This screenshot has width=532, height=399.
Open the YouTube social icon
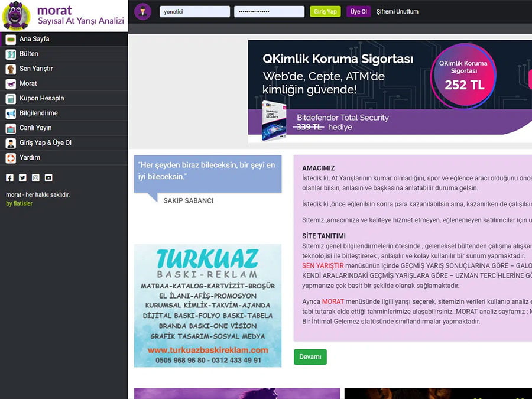[x=48, y=178]
